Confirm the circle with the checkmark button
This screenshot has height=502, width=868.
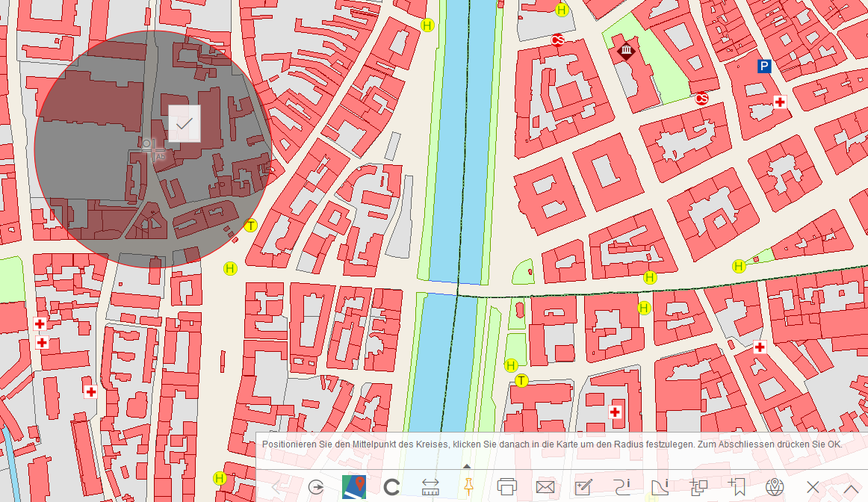tap(185, 123)
